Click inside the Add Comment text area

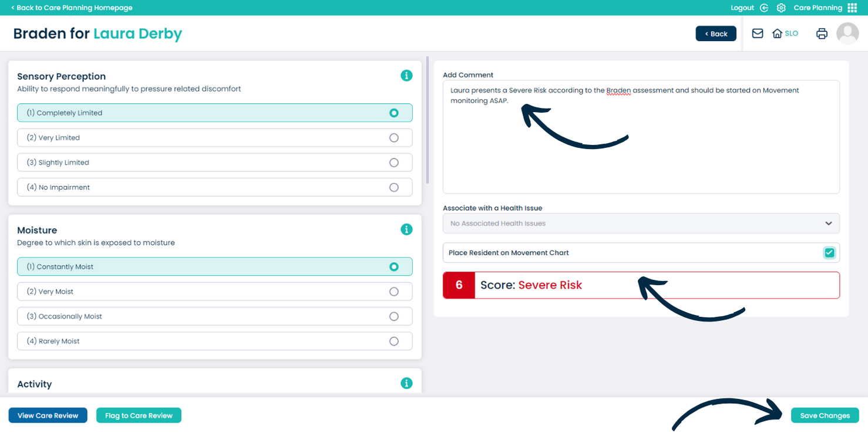[x=641, y=137]
